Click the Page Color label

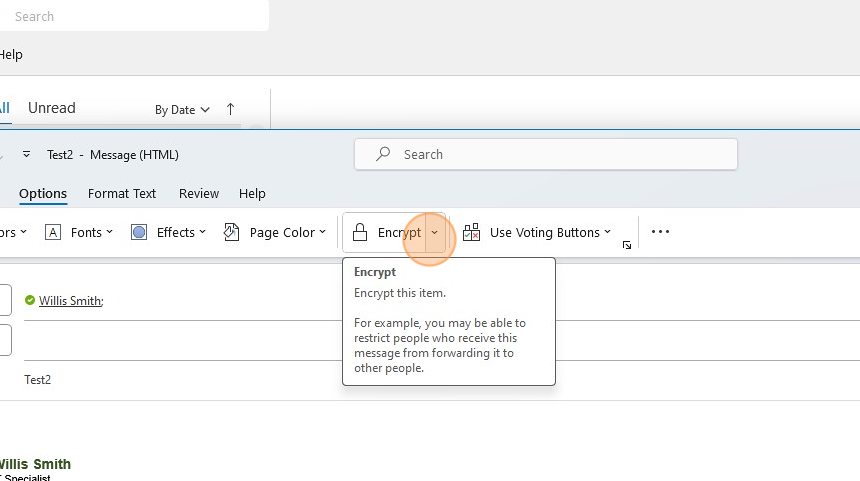pyautogui.click(x=282, y=233)
